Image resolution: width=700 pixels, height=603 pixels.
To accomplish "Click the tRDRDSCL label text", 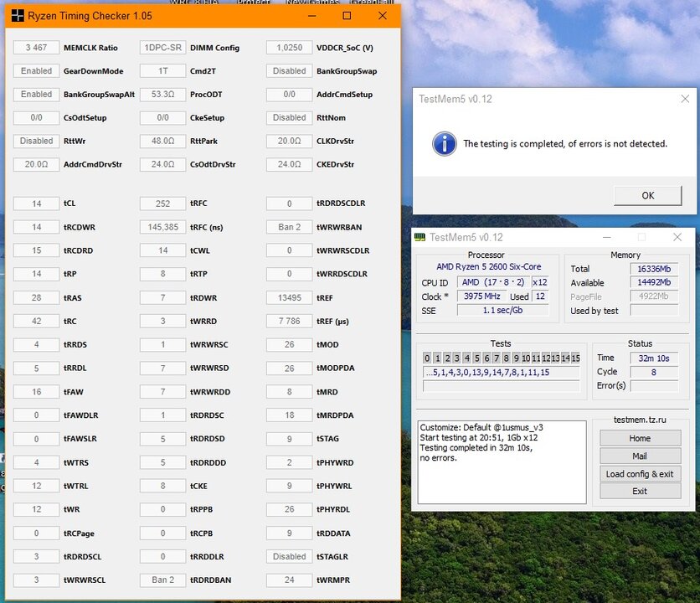I will click(x=83, y=557).
